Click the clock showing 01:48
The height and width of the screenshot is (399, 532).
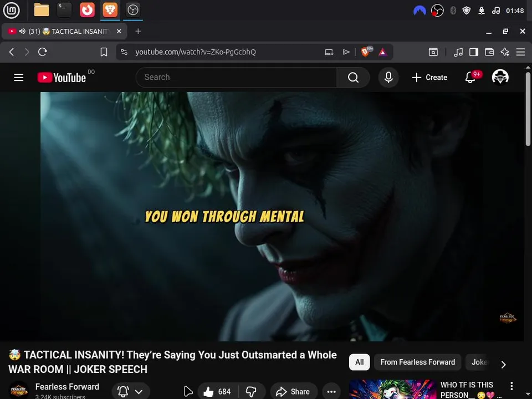coord(515,11)
